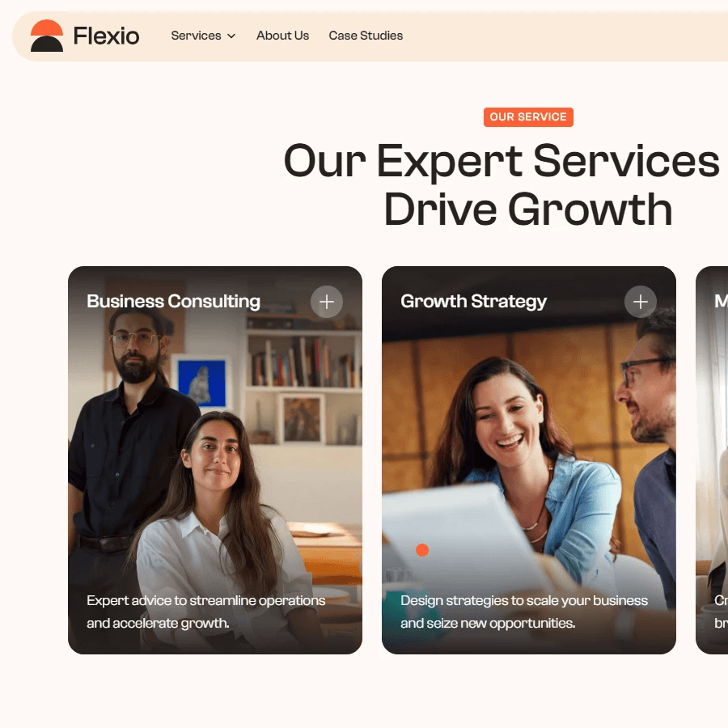This screenshot has height=728, width=728.
Task: Expand the Services dropdown chevron
Action: click(231, 36)
